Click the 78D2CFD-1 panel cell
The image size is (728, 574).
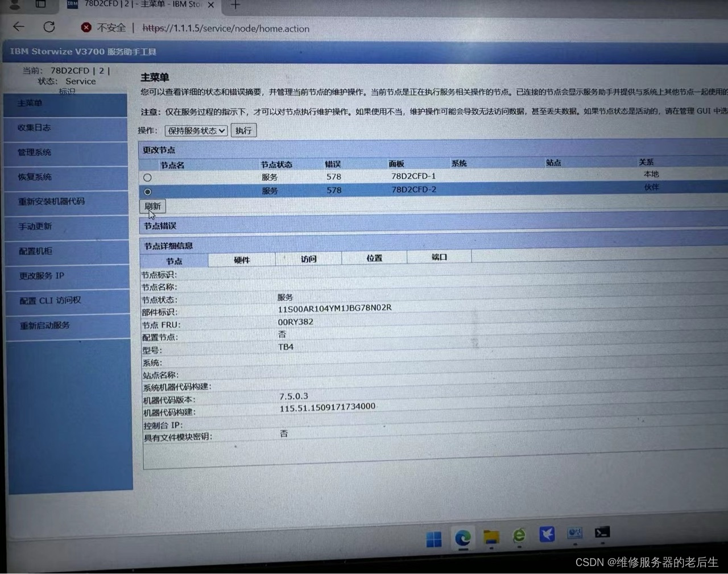pos(413,176)
